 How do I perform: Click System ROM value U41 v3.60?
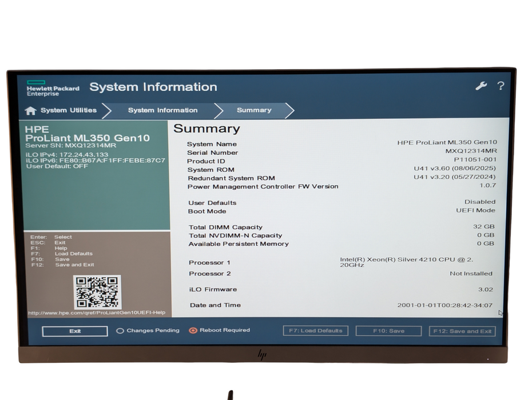[455, 168]
